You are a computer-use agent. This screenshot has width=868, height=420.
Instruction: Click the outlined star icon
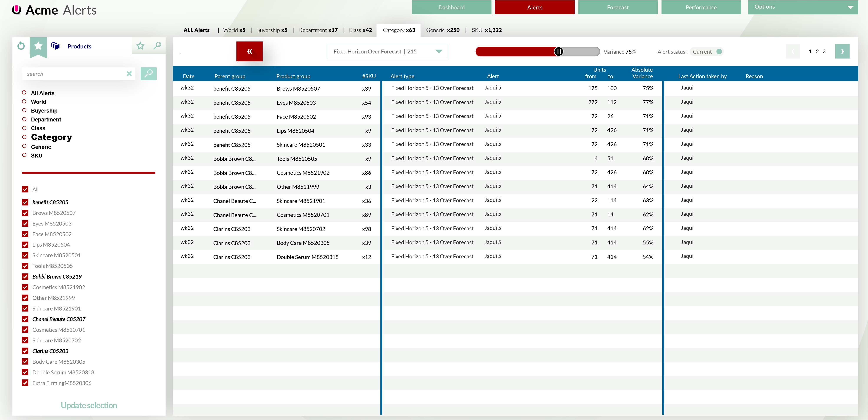point(140,46)
